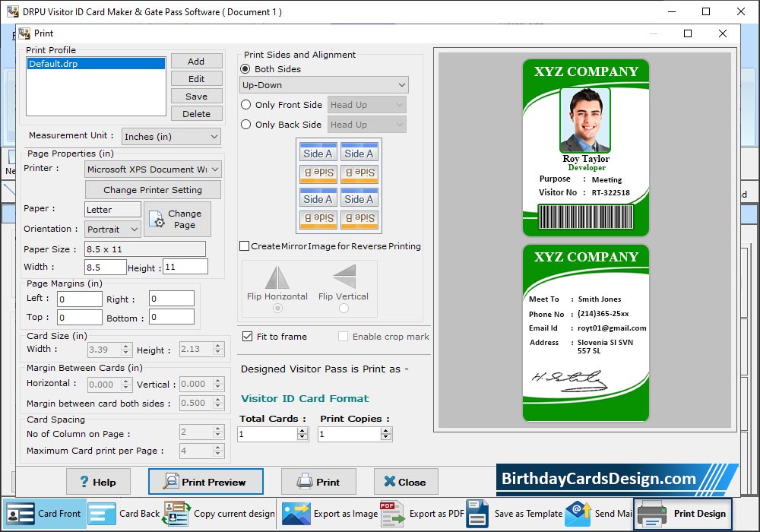Image resolution: width=760 pixels, height=532 pixels.
Task: Click top-left Side A layout tile
Action: (x=318, y=153)
